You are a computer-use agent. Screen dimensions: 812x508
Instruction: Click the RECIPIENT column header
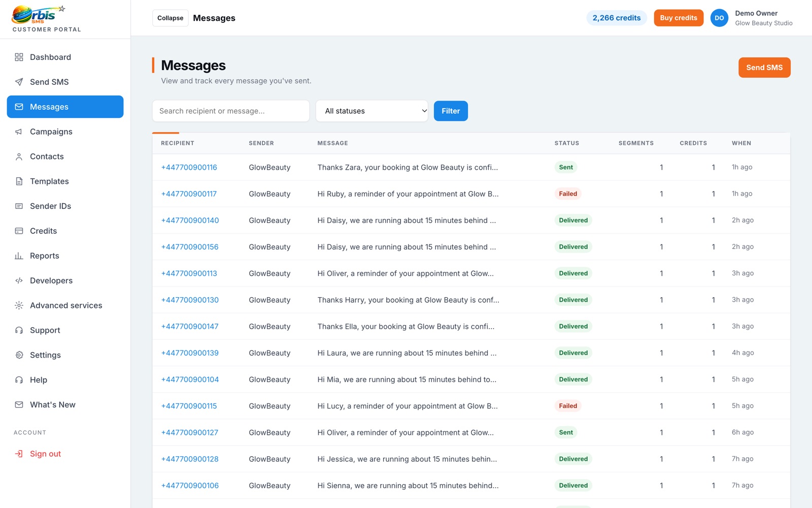click(178, 143)
